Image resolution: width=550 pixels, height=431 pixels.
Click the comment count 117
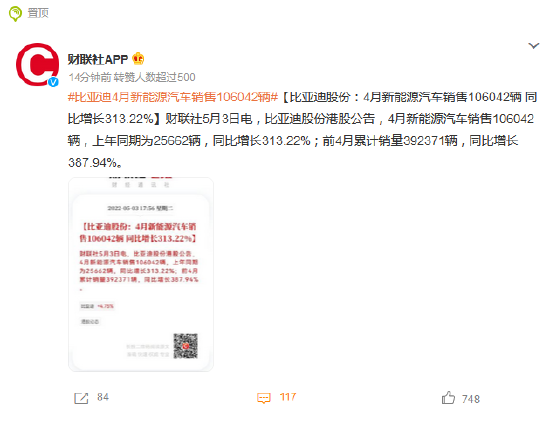coord(288,397)
